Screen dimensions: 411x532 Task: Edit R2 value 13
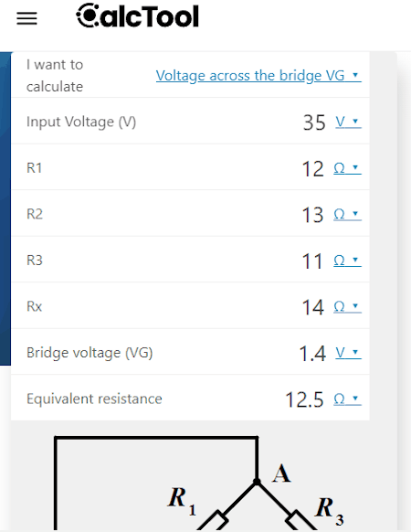pos(312,215)
